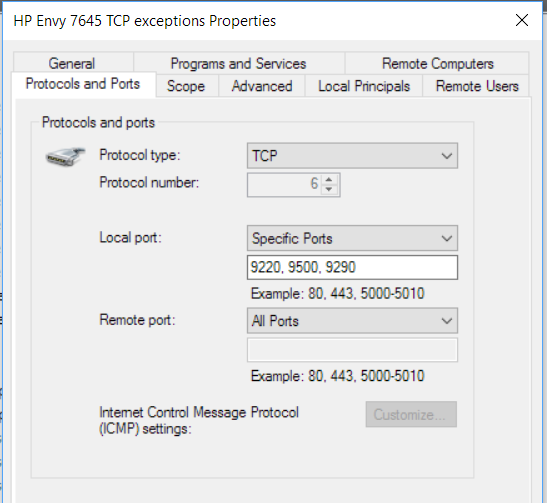Close the HP Envy Properties dialog

pyautogui.click(x=522, y=20)
